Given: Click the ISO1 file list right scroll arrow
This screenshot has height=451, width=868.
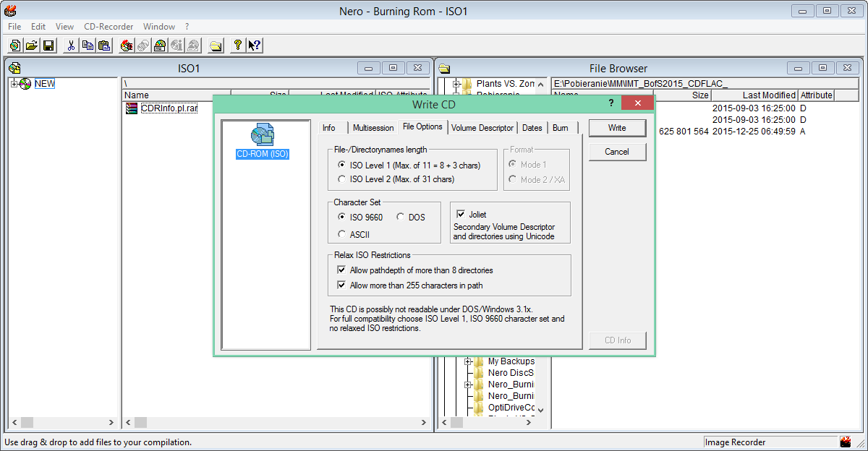Looking at the screenshot, I should [x=424, y=423].
